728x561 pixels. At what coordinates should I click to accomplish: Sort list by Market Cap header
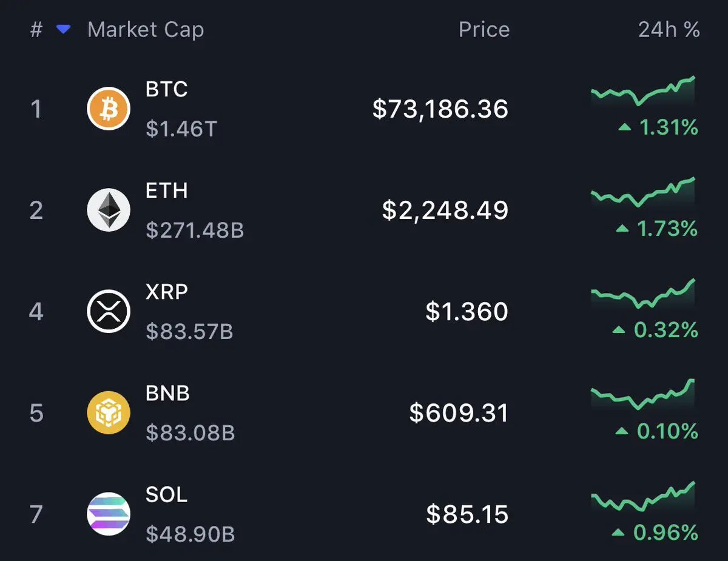[146, 30]
